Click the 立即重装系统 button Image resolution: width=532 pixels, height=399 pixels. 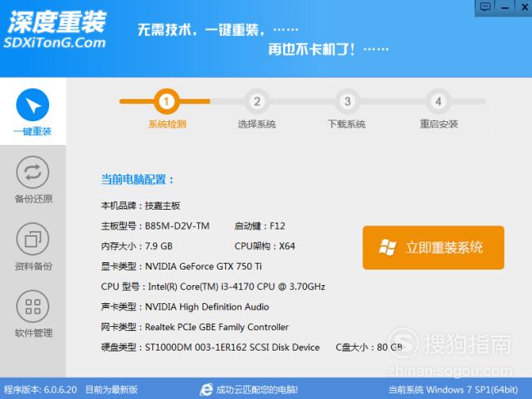433,247
